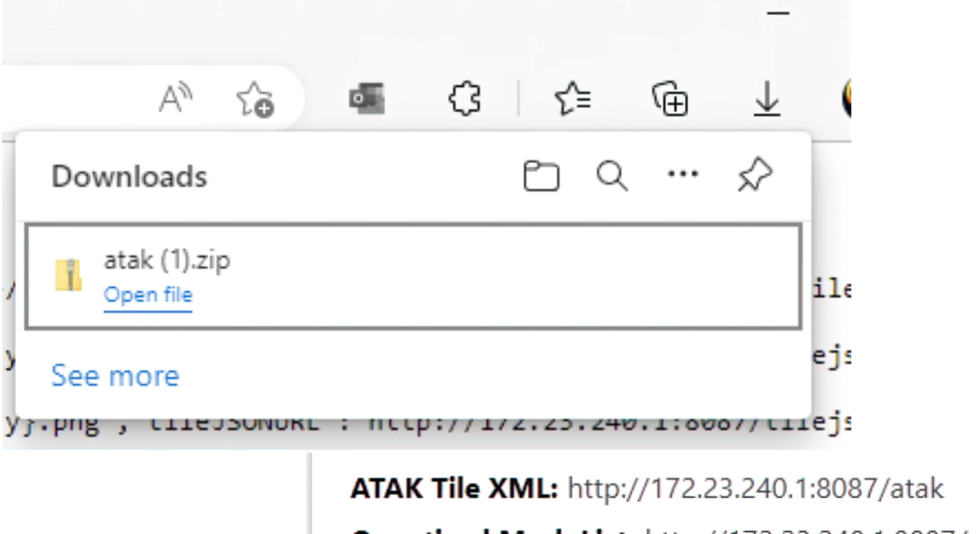Open the Extensions puzzle piece menu
The image size is (980, 534).
[465, 98]
